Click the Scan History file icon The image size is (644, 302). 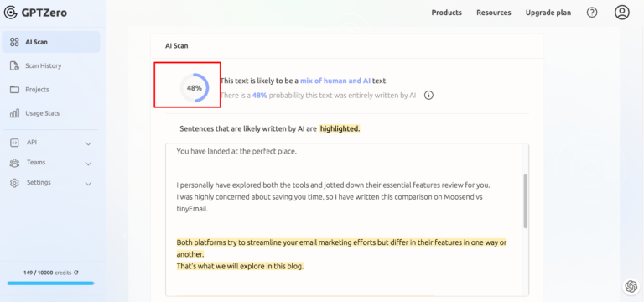point(14,65)
